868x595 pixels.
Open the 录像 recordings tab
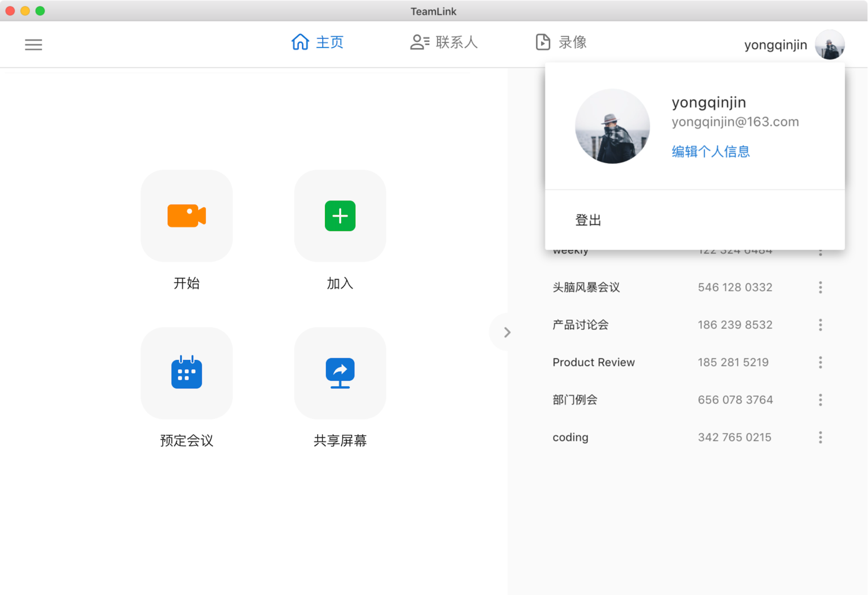561,42
